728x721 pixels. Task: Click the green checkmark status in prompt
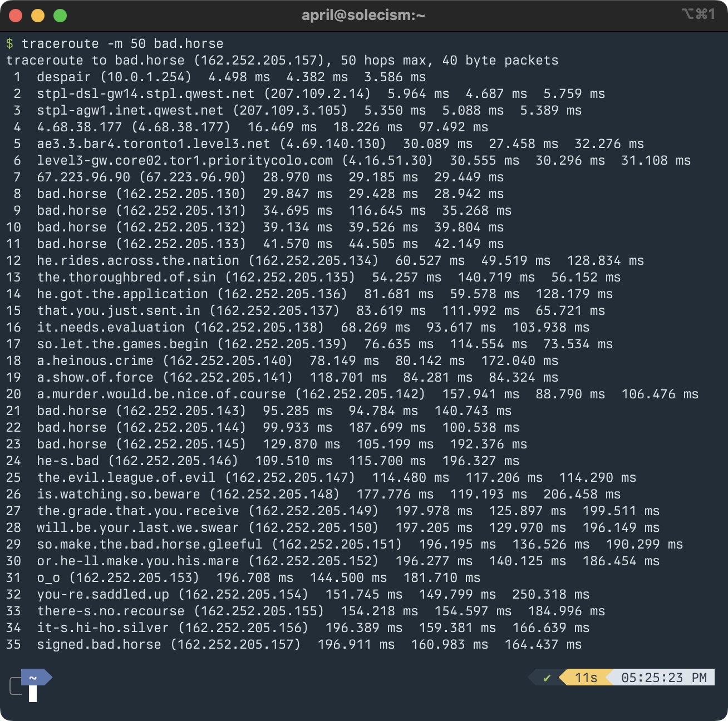coord(547,678)
